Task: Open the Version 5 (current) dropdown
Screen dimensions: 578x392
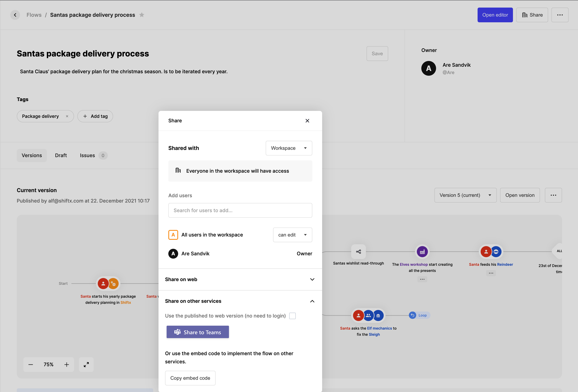Action: tap(465, 195)
